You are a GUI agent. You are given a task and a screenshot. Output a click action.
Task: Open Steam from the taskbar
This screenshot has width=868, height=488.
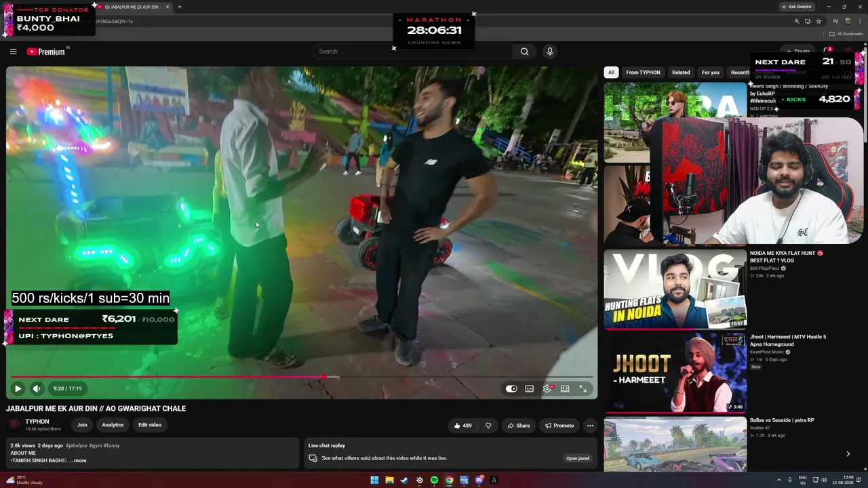click(404, 481)
